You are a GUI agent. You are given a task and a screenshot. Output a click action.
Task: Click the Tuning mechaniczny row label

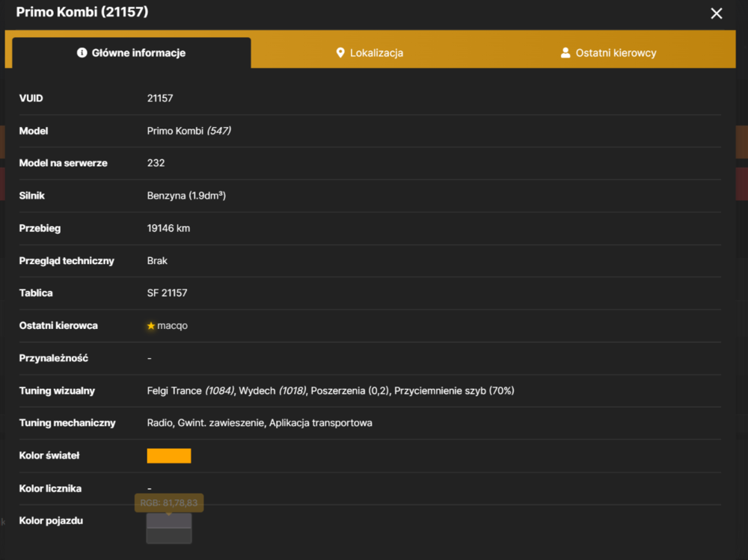[67, 423]
